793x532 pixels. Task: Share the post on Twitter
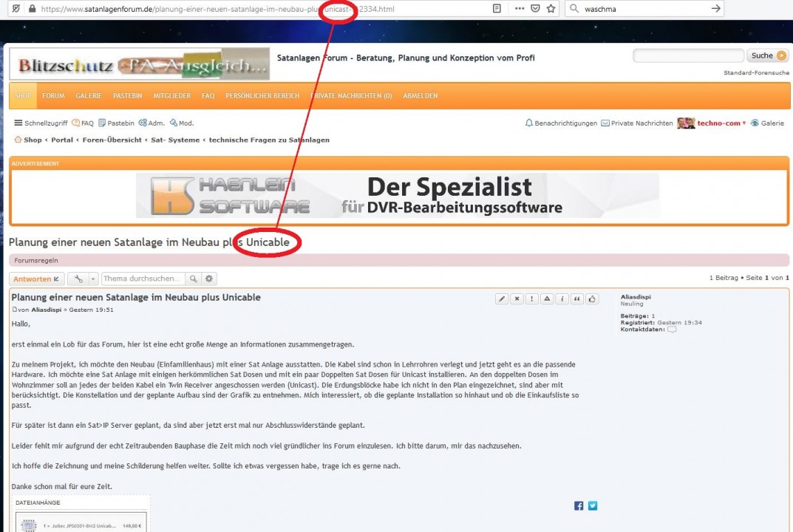[x=593, y=505]
